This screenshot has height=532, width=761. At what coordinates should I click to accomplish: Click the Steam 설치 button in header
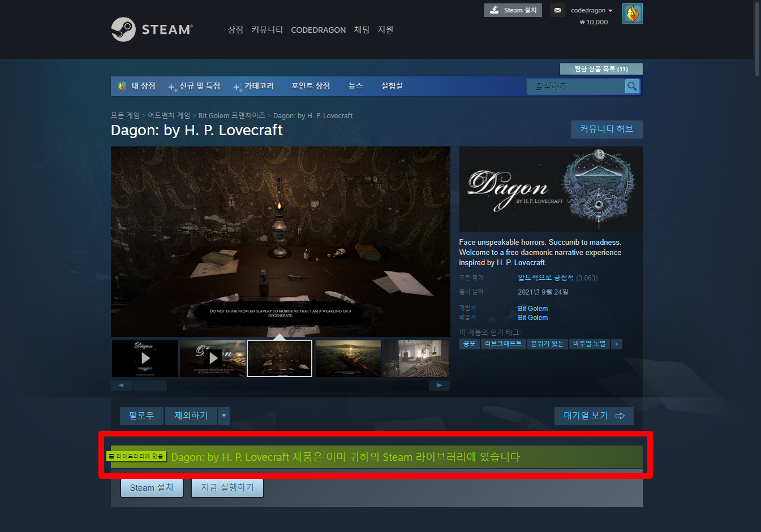(513, 10)
